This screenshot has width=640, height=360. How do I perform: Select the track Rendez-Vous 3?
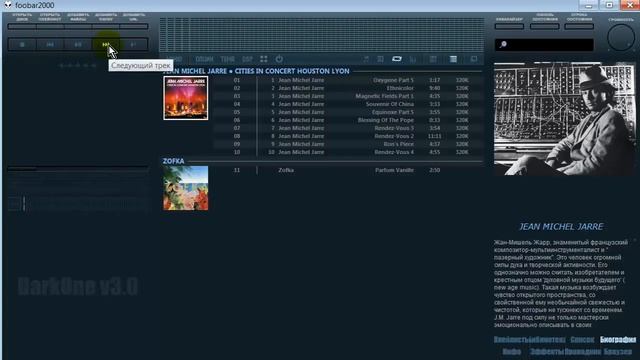(x=347, y=128)
